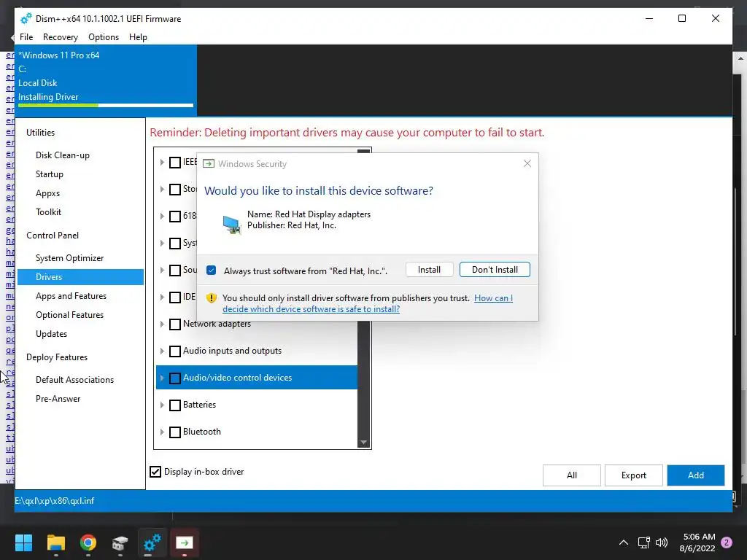
Task: Expand the Network adapters tree node
Action: (162, 324)
